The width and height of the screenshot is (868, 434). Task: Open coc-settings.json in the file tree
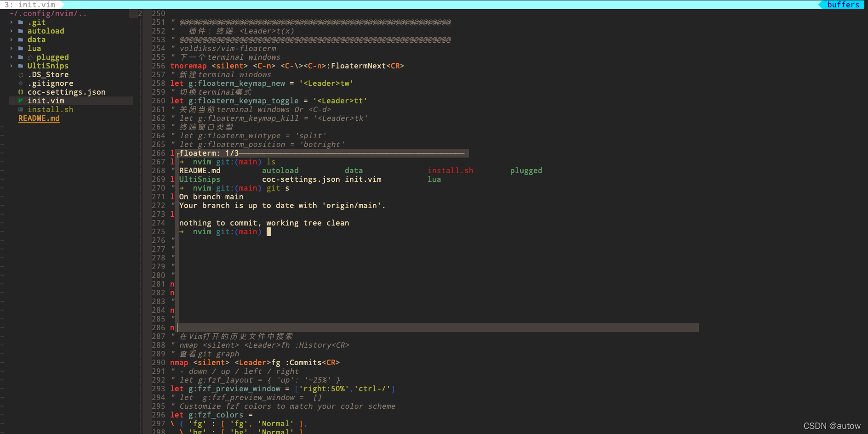tap(67, 92)
